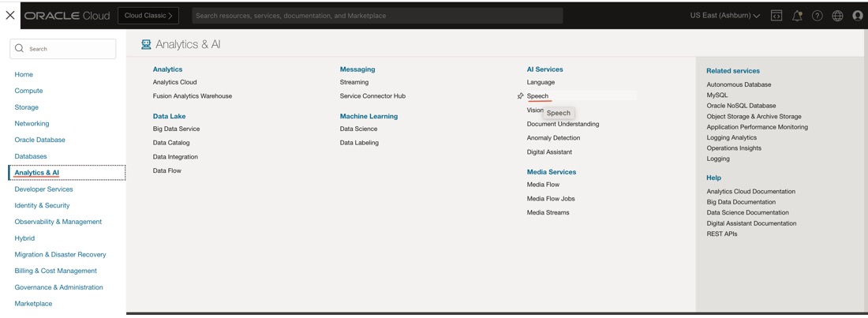
Task: Open Object Storage & Archive Storage link
Action: click(x=754, y=116)
